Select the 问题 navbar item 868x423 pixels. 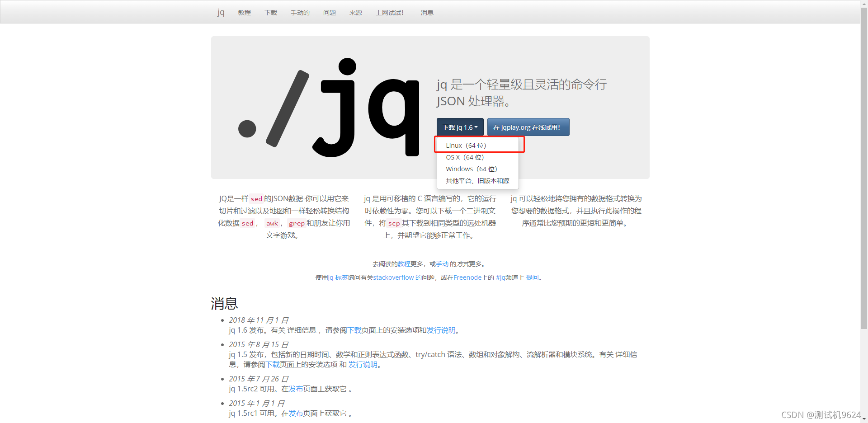click(330, 13)
